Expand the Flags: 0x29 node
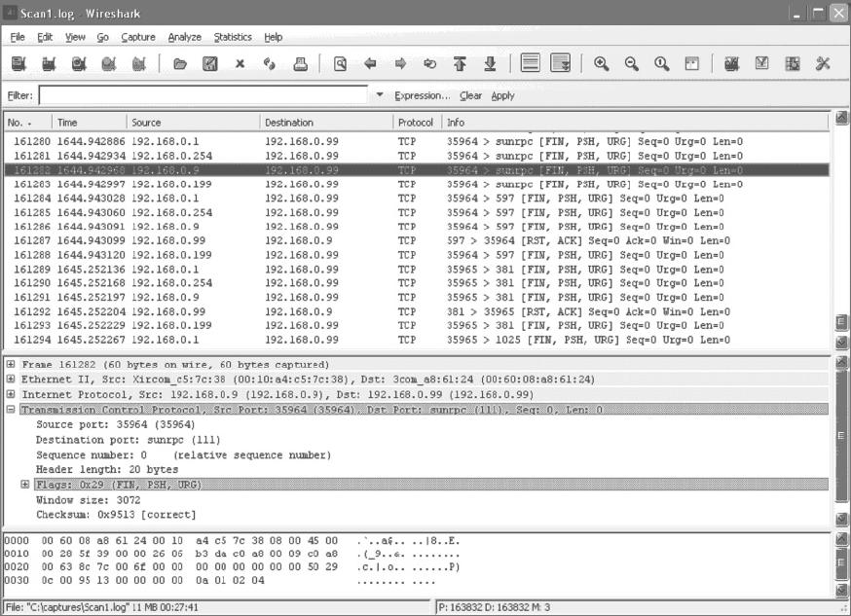 pos(25,485)
